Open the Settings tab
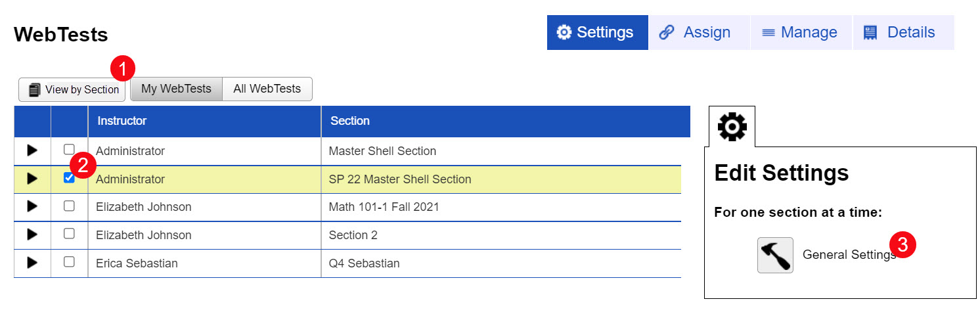 pyautogui.click(x=597, y=32)
